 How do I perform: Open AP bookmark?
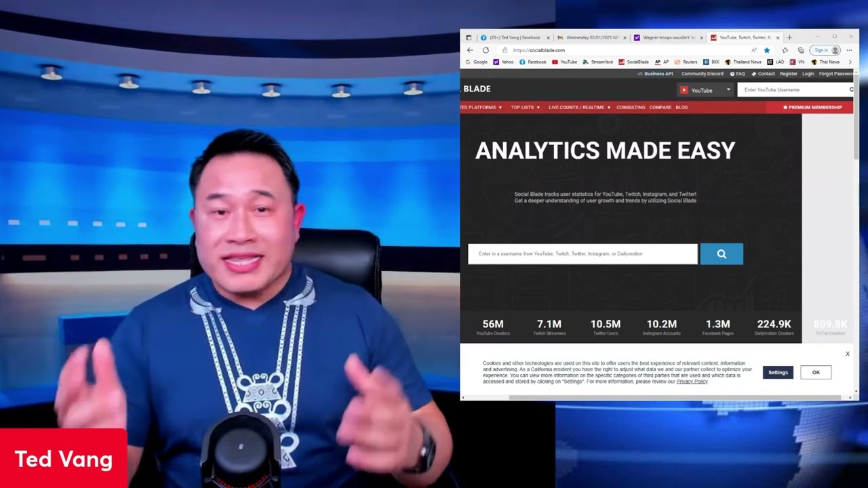tap(662, 62)
